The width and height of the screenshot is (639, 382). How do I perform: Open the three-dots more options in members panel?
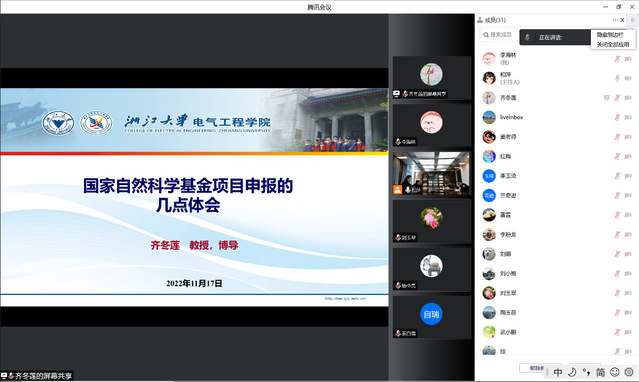click(x=615, y=20)
